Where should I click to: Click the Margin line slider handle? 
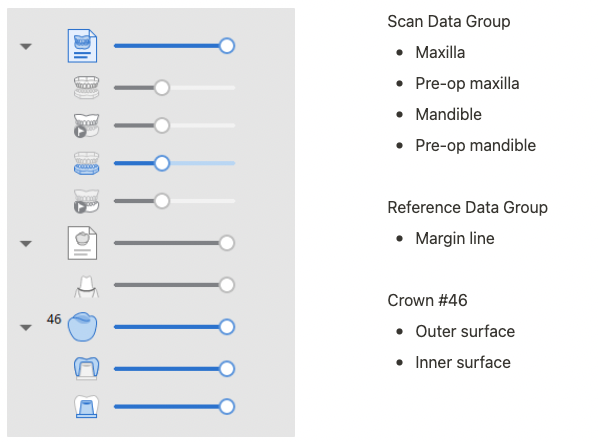(227, 285)
